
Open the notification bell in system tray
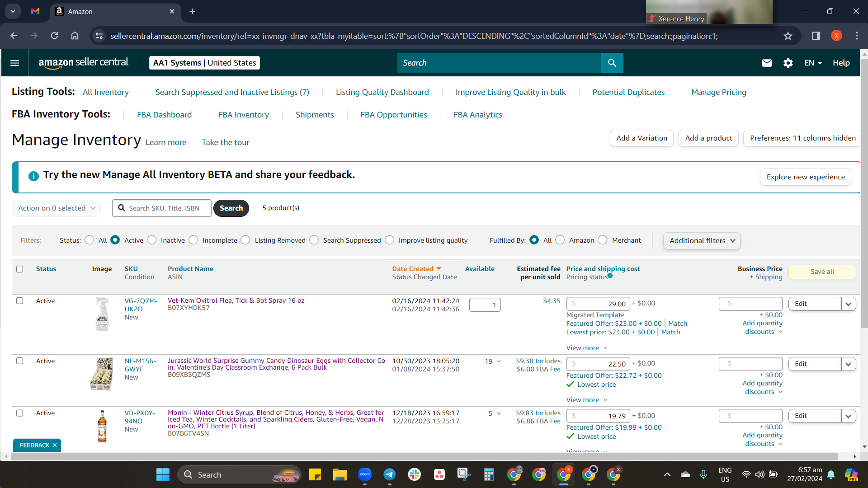[x=831, y=474]
